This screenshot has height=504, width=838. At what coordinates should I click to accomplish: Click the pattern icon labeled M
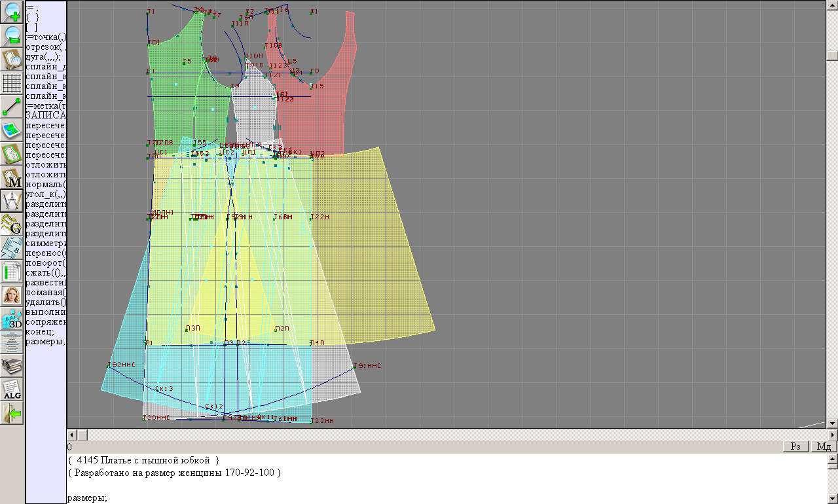[12, 177]
